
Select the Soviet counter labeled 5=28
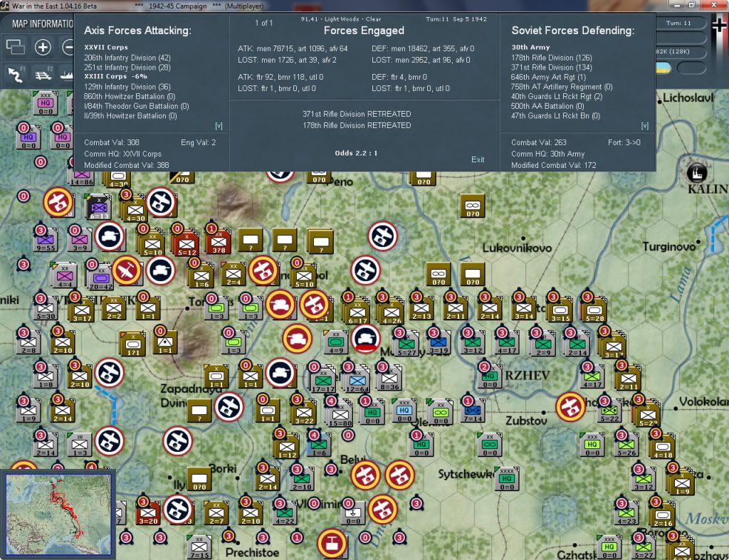[x=594, y=310]
